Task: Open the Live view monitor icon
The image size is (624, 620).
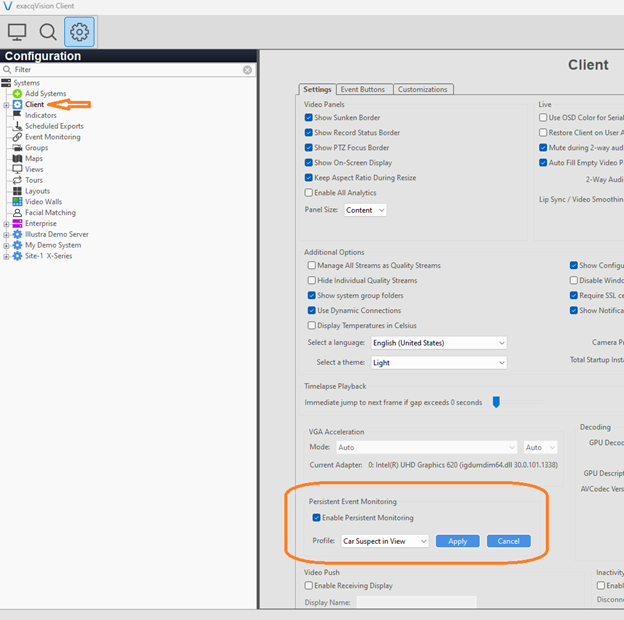Action: [x=17, y=32]
